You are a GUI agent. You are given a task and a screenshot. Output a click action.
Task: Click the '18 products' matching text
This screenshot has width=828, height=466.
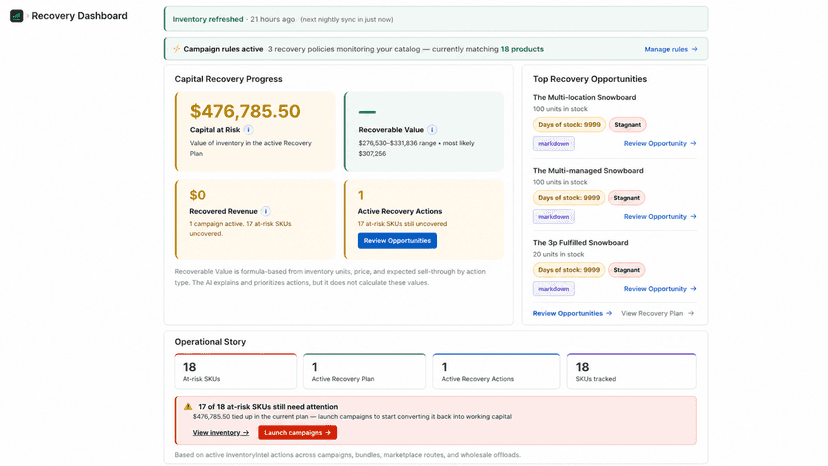[x=522, y=49]
